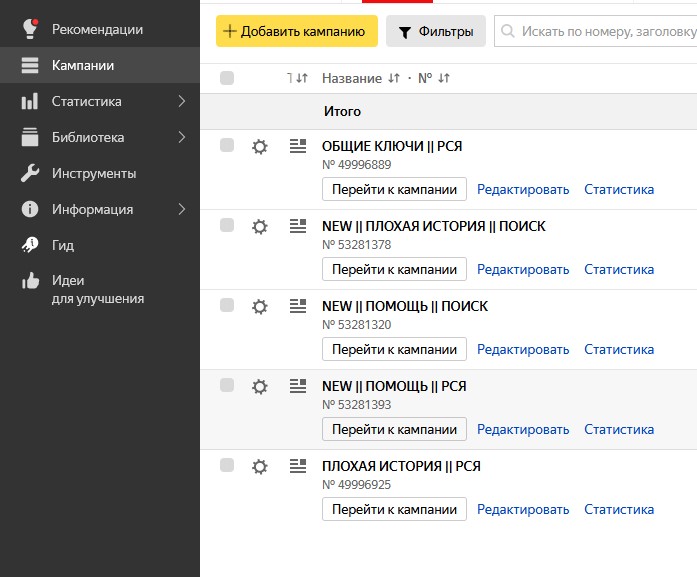The height and width of the screenshot is (577, 697).
Task: Open Идеи для улучшения in sidebar
Action: [x=100, y=289]
